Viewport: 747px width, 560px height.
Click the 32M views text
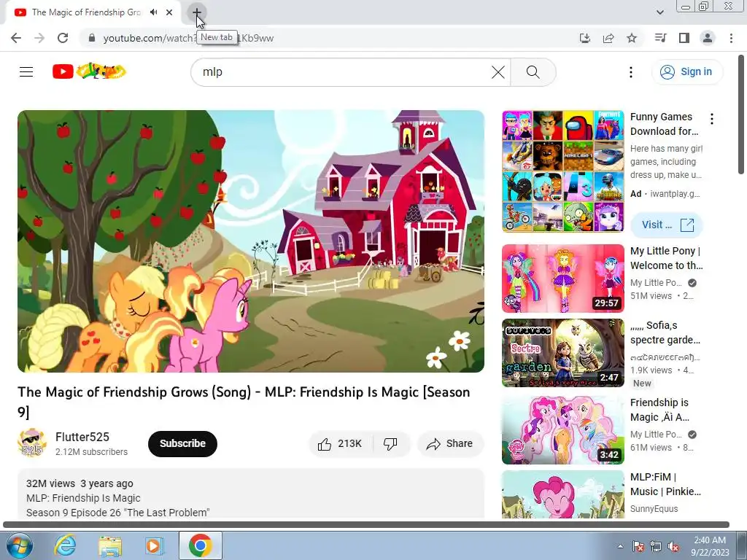pos(50,483)
